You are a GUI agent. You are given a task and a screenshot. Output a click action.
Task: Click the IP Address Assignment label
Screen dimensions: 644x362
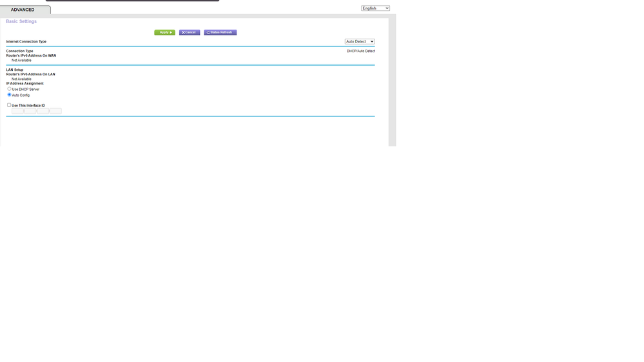tap(24, 83)
